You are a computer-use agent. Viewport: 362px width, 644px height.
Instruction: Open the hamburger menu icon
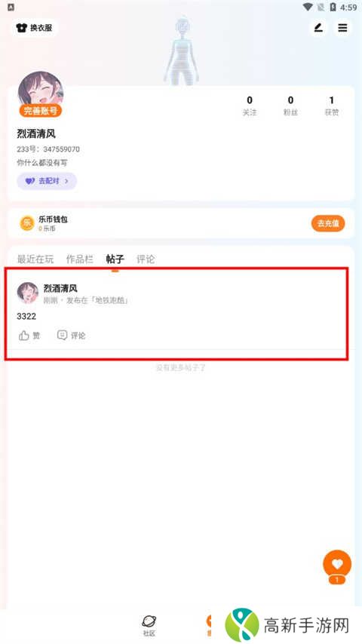tap(342, 28)
